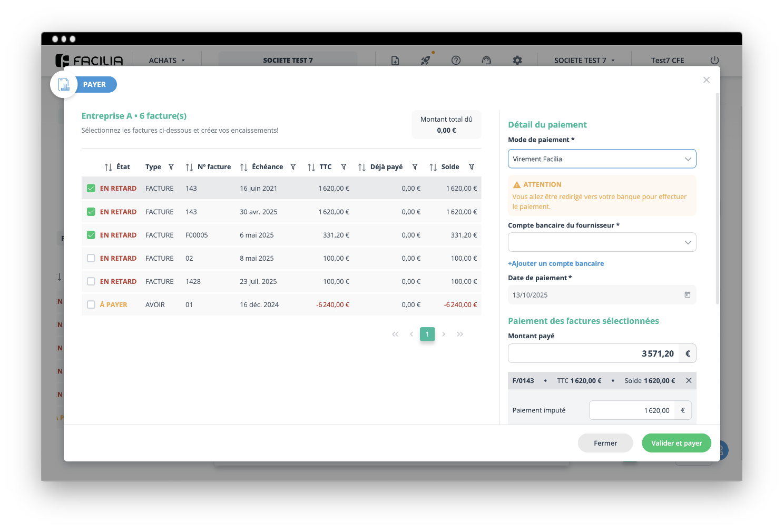The image size is (784, 532).
Task: Check the AVOIR 01 row checkbox
Action: pos(91,304)
